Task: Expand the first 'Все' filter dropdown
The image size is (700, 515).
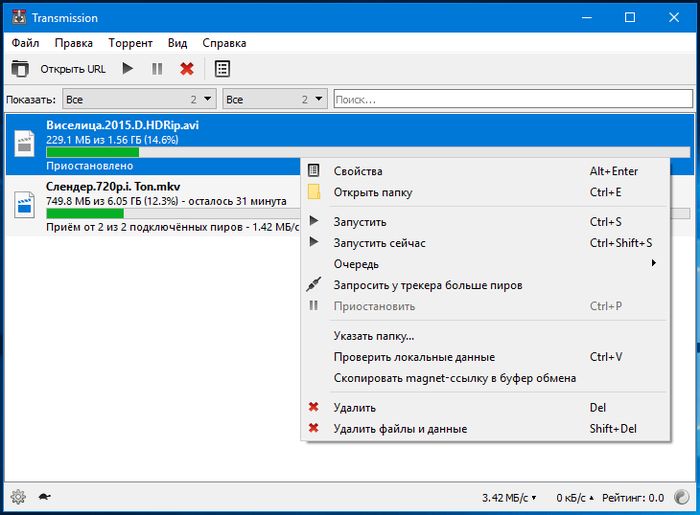Action: coord(139,99)
